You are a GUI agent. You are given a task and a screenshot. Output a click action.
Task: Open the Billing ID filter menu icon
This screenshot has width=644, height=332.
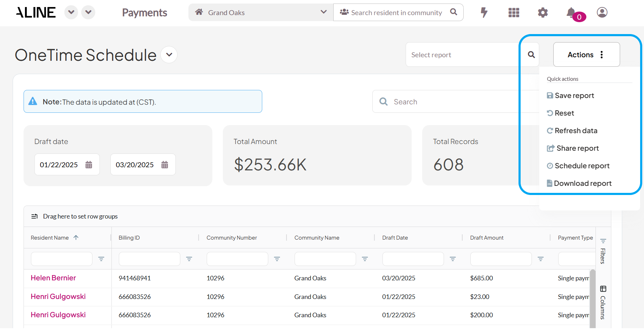pos(189,259)
